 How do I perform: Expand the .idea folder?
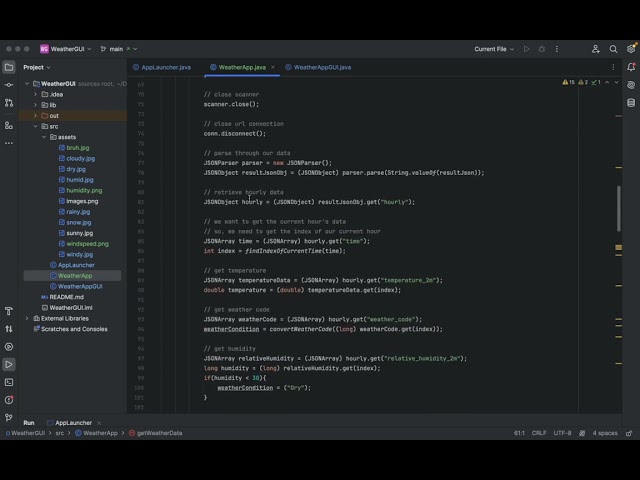tap(36, 94)
